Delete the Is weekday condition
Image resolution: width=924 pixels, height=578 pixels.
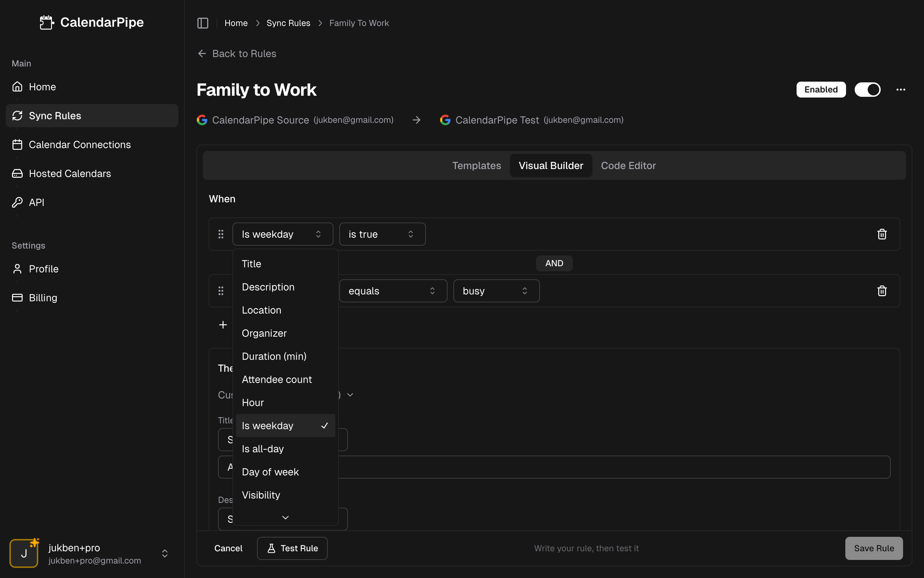(x=882, y=234)
